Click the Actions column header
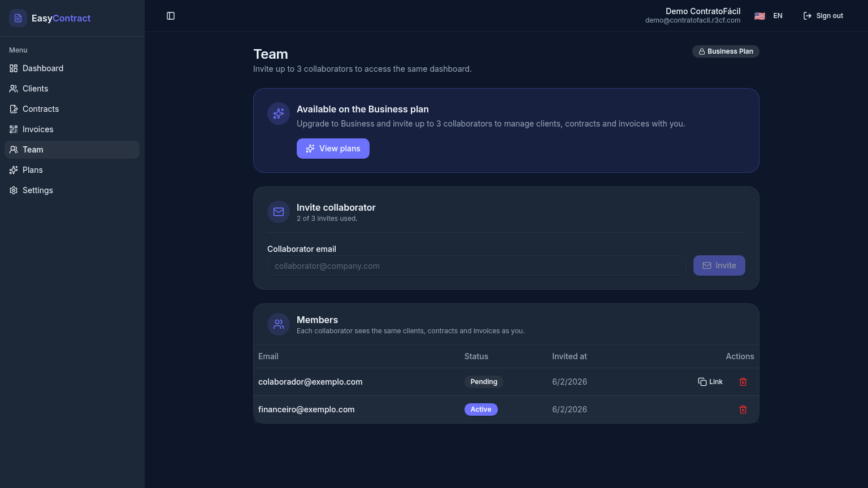Viewport: 868px width, 488px height. click(740, 356)
